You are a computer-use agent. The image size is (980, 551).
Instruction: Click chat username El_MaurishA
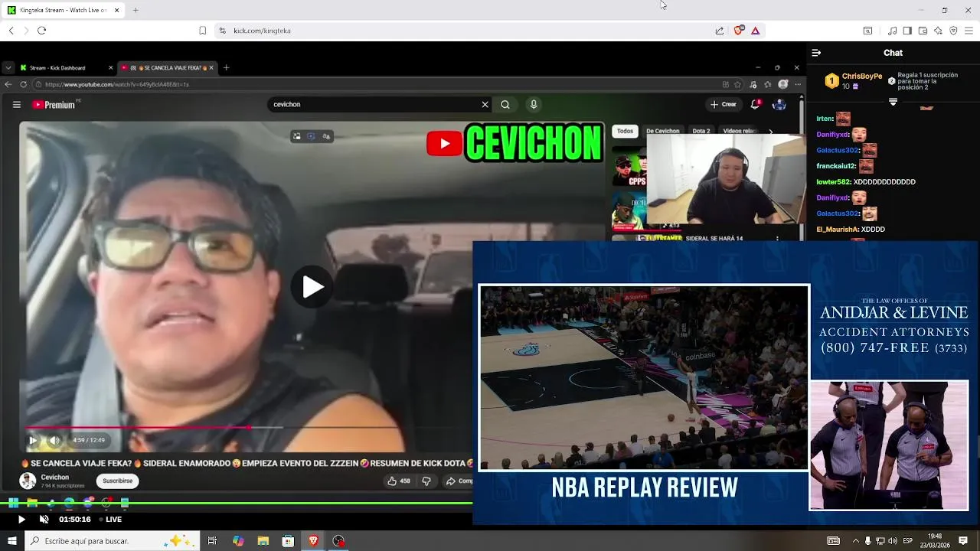838,230
